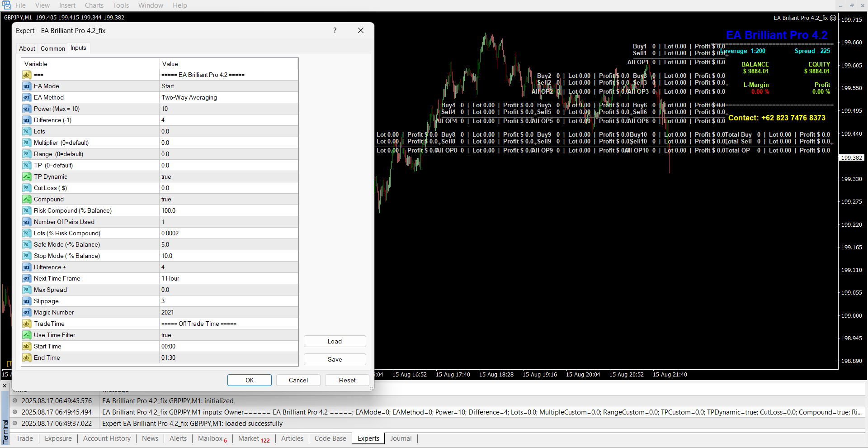Click the Load button
The image size is (868, 448).
335,341
